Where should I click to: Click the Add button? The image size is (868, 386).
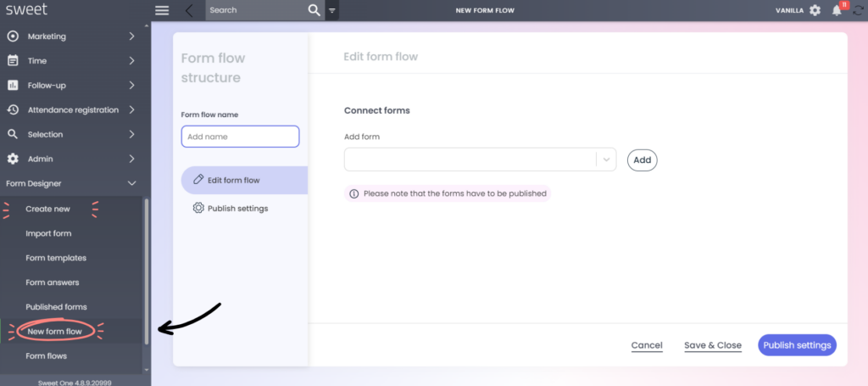click(x=643, y=160)
